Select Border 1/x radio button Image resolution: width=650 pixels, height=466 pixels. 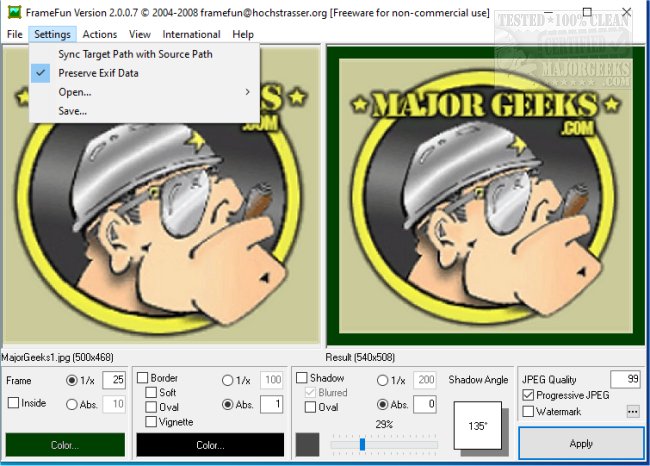tap(227, 380)
